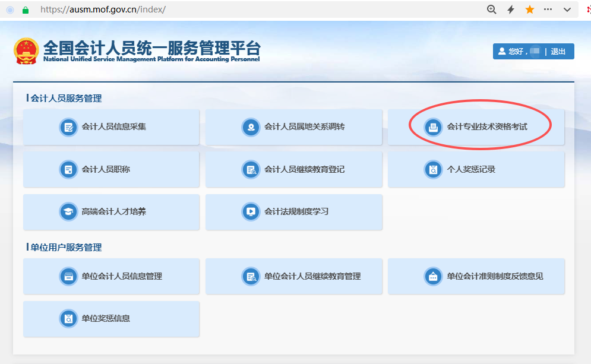Click the bookmark star in the toolbar

coord(530,9)
